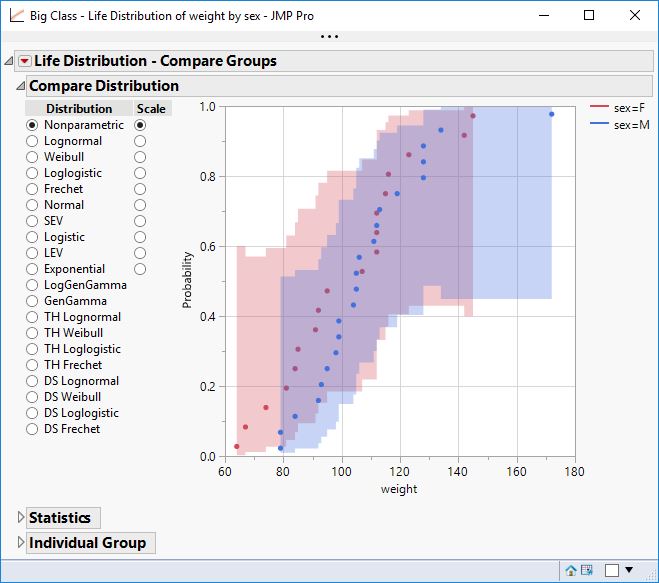The image size is (659, 583).
Task: Select the DS Loglogistic radio button
Action: pyautogui.click(x=32, y=413)
